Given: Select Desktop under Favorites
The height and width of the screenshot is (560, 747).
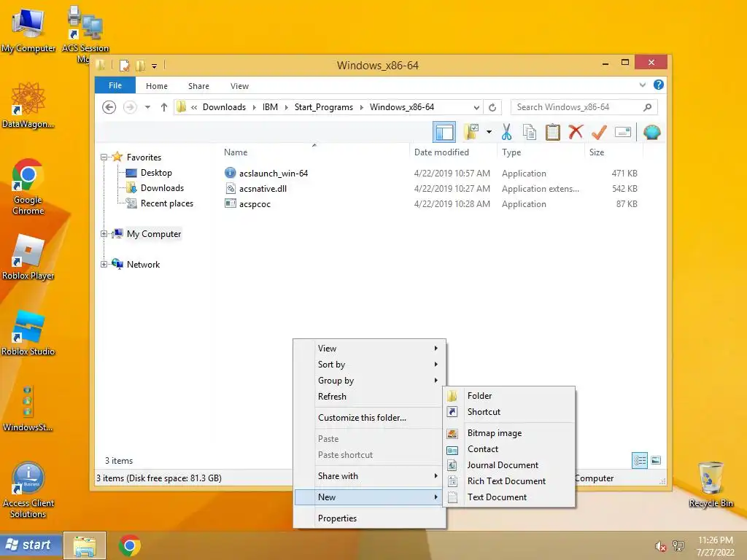Looking at the screenshot, I should (x=156, y=173).
